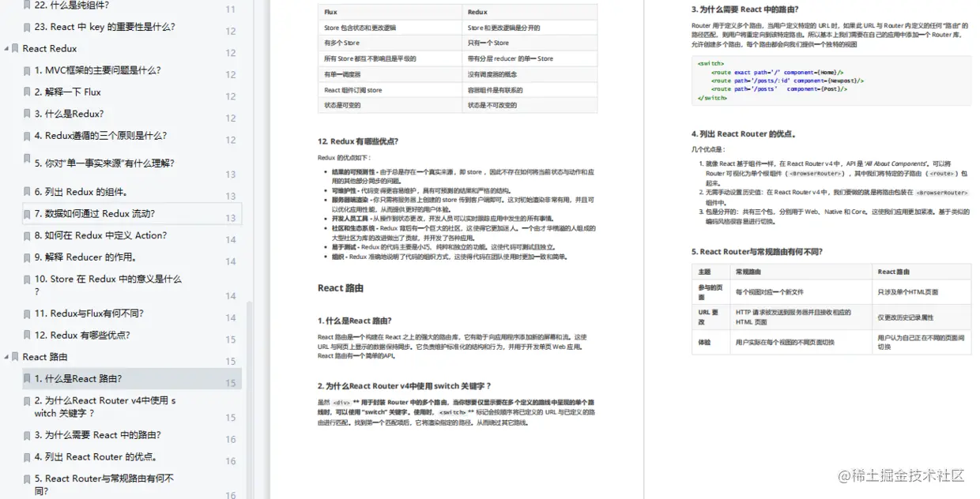Click bookmark icon beside '11. Redux与Flux有何不同?'

point(28,313)
